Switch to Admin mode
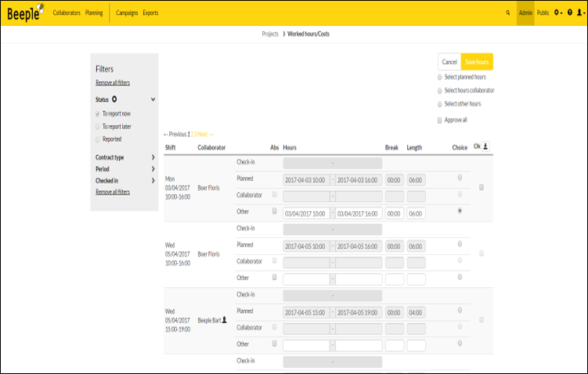This screenshot has height=374, width=588. 525,13
